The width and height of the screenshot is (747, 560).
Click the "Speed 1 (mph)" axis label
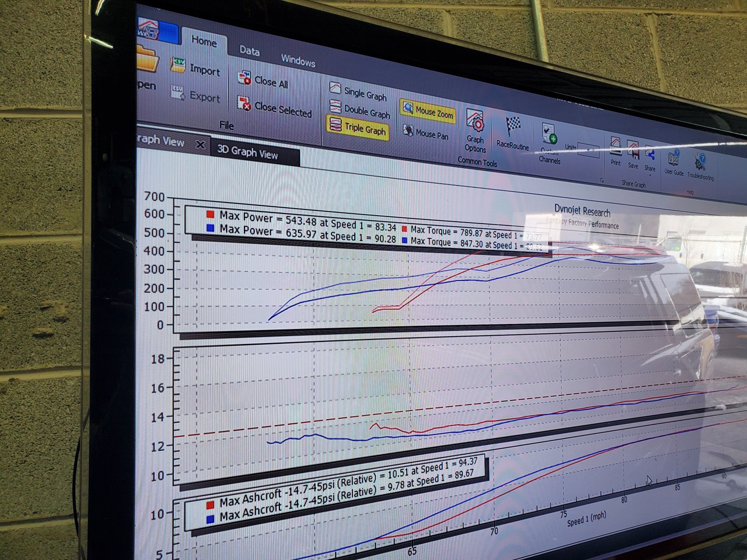(586, 518)
